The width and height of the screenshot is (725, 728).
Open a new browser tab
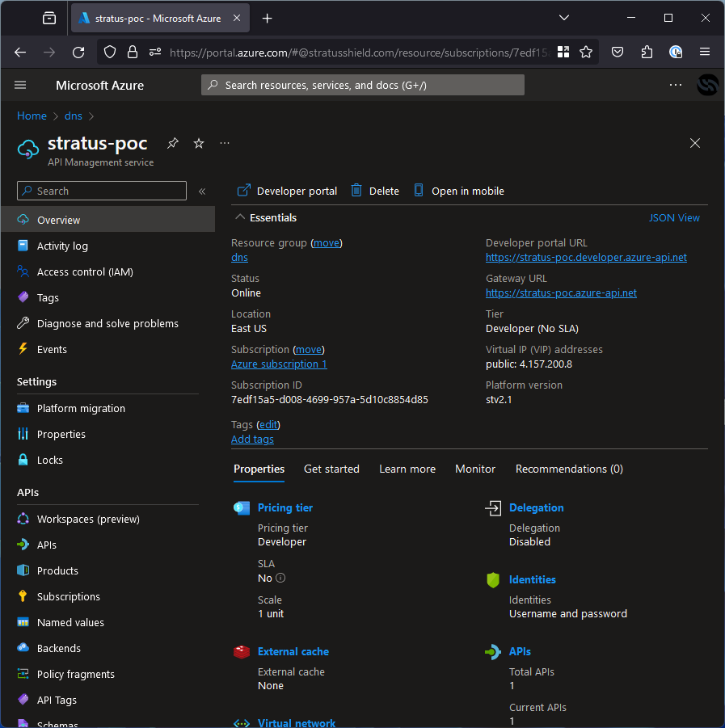coord(267,18)
